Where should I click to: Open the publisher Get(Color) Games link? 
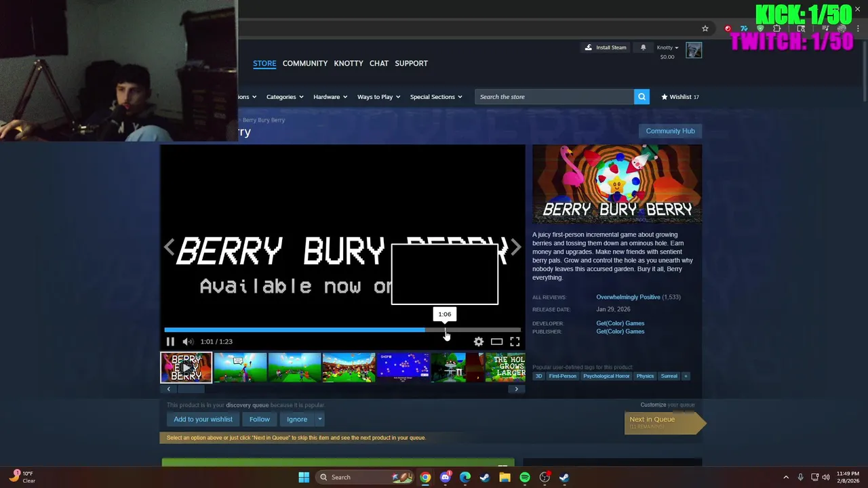(620, 331)
